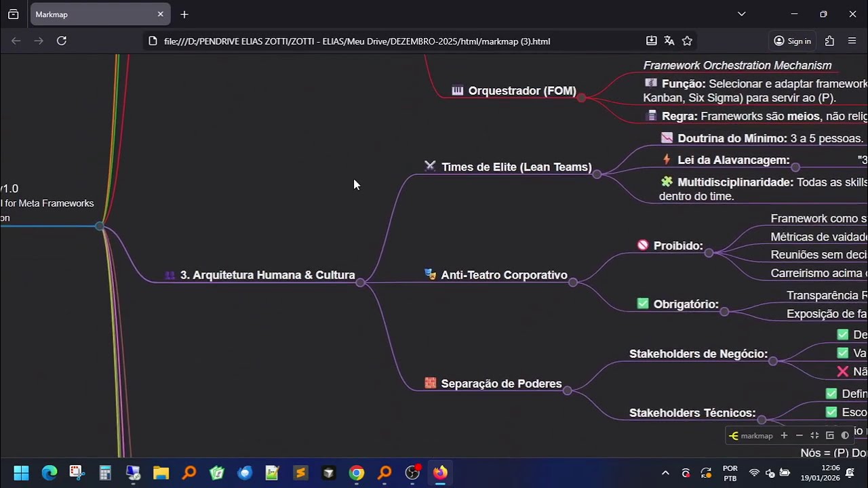
Task: Click the Framework Orchestration Mechanism text
Action: click(x=737, y=66)
